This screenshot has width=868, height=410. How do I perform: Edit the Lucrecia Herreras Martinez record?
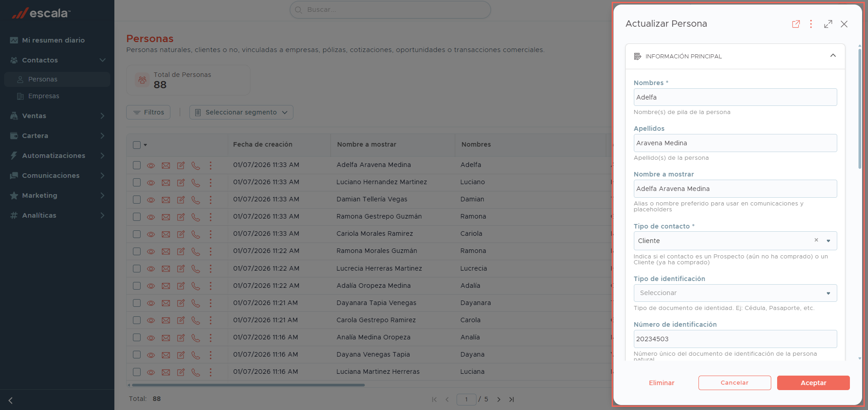click(181, 269)
